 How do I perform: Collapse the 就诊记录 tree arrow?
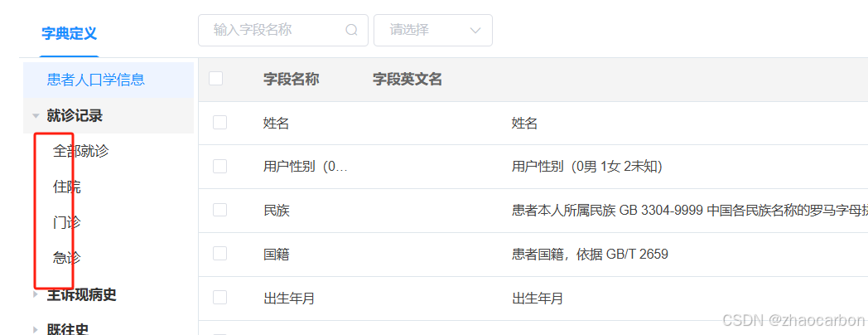(x=36, y=116)
